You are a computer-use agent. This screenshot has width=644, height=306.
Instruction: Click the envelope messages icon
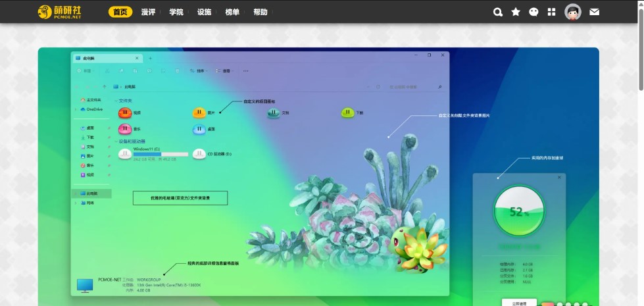tap(595, 12)
